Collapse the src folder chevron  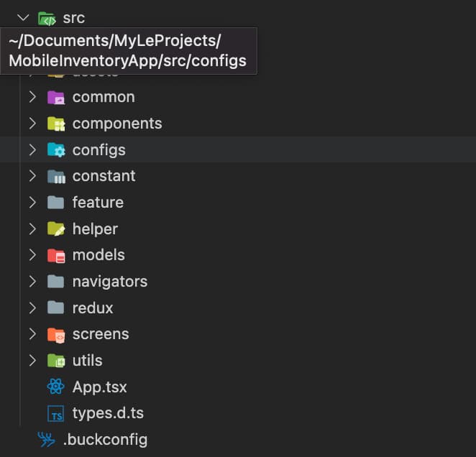pyautogui.click(x=23, y=18)
